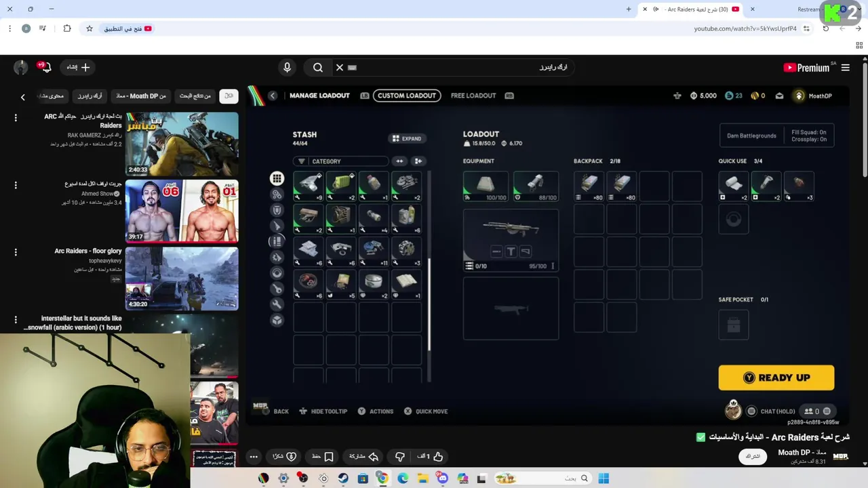Open the Ahmed Show 39:17 video thumbnail
The width and height of the screenshot is (868, 488).
(x=182, y=211)
